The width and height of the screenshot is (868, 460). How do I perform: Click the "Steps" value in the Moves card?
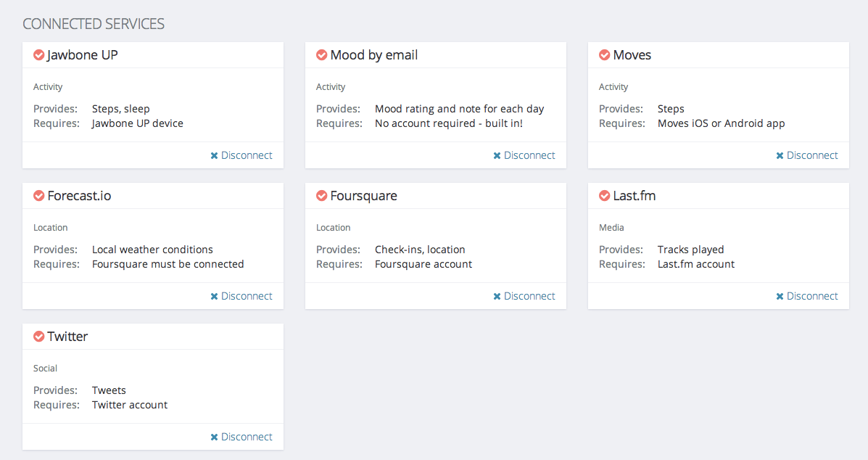tap(671, 109)
